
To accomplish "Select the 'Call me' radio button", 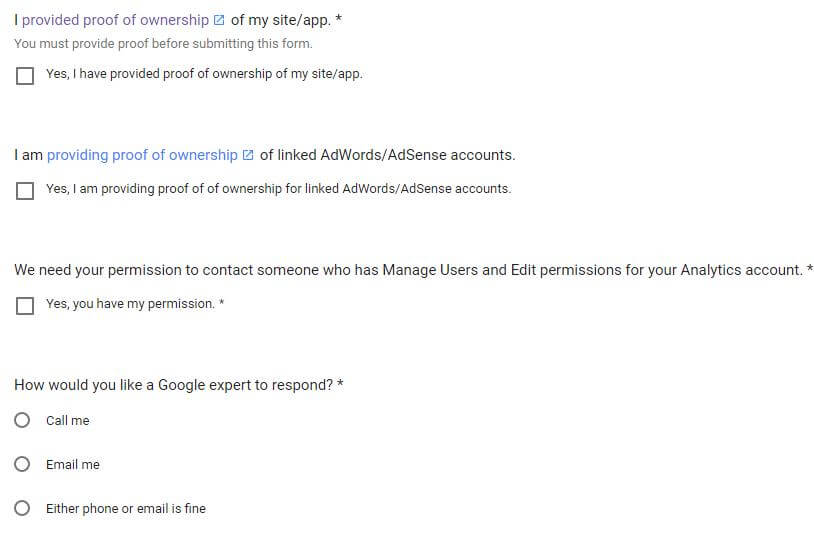I will click(x=22, y=420).
